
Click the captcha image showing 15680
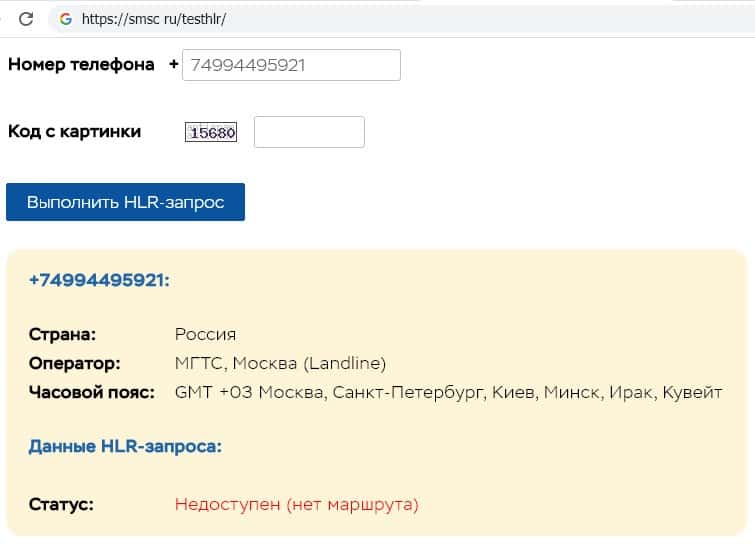click(x=211, y=132)
